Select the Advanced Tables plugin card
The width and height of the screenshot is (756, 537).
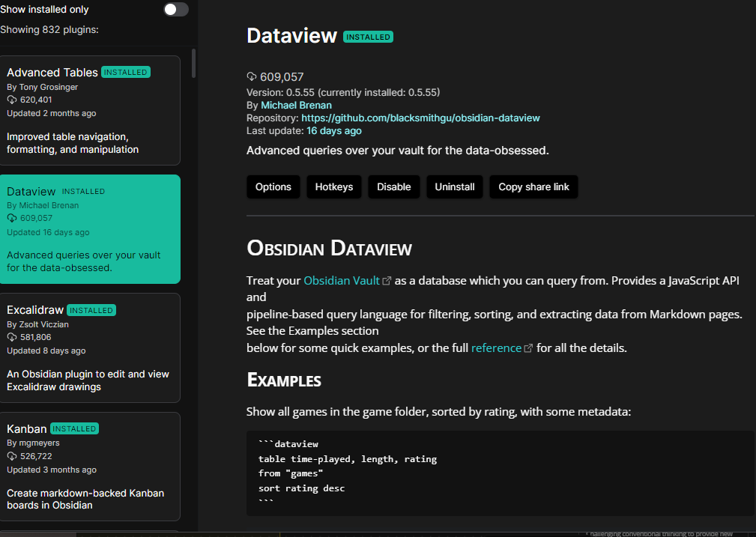click(90, 110)
